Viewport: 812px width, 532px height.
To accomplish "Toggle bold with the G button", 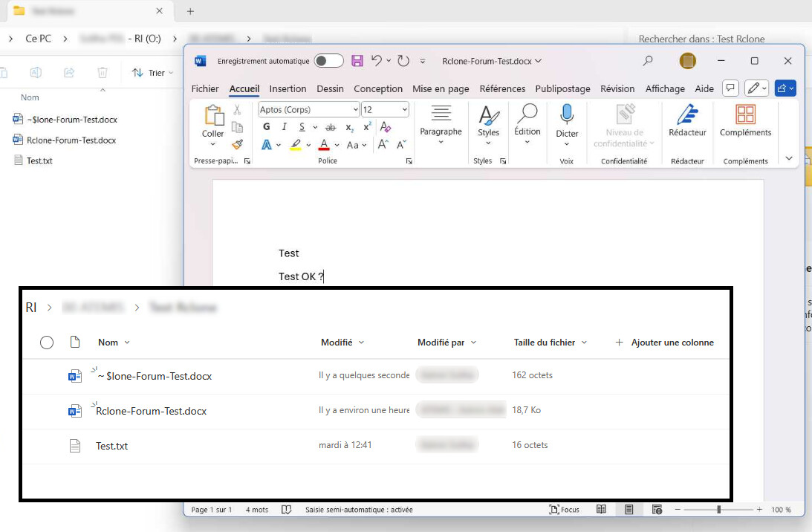I will pyautogui.click(x=266, y=127).
